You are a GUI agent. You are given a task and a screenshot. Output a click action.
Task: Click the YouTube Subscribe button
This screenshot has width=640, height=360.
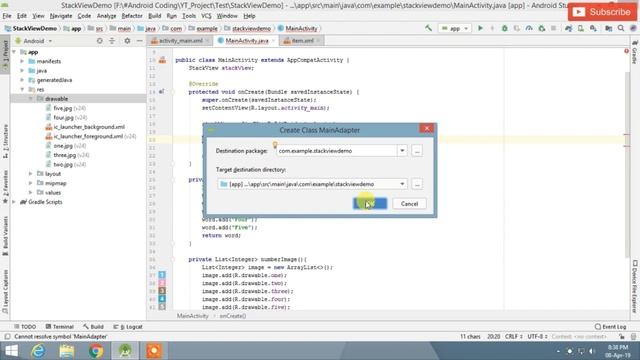point(602,12)
